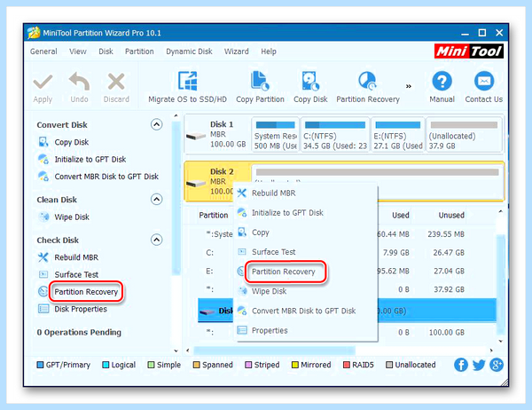Open the Dynamic Disk menu
Image resolution: width=532 pixels, height=410 pixels.
click(189, 51)
